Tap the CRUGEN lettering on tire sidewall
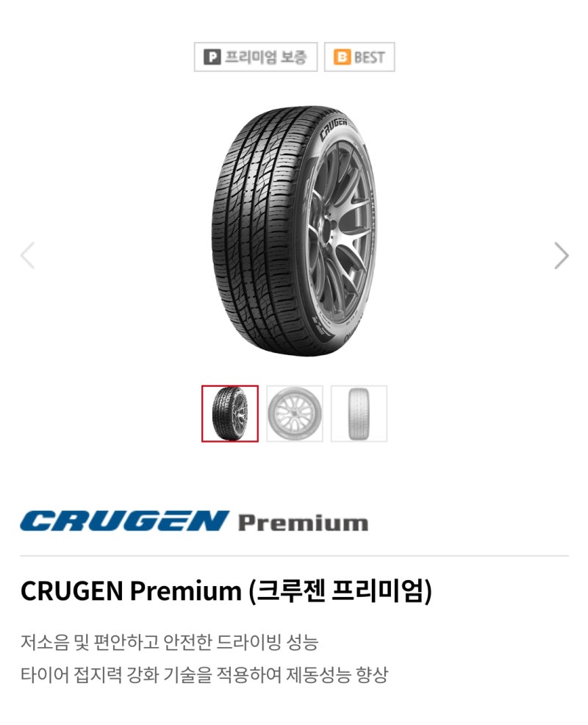This screenshot has height=725, width=588. [x=334, y=128]
